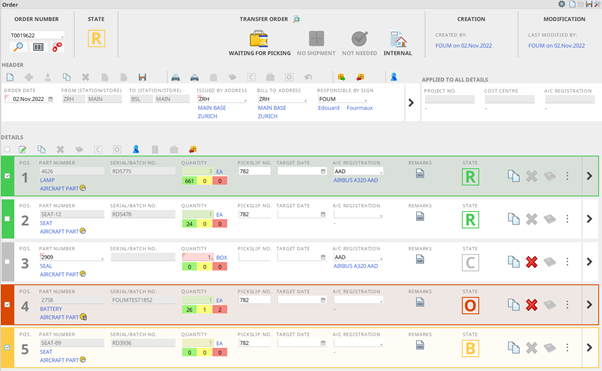Viewport: 602px width, 371px height.
Task: Toggle the select-all checkbox in details toolbar
Action: coord(7,149)
